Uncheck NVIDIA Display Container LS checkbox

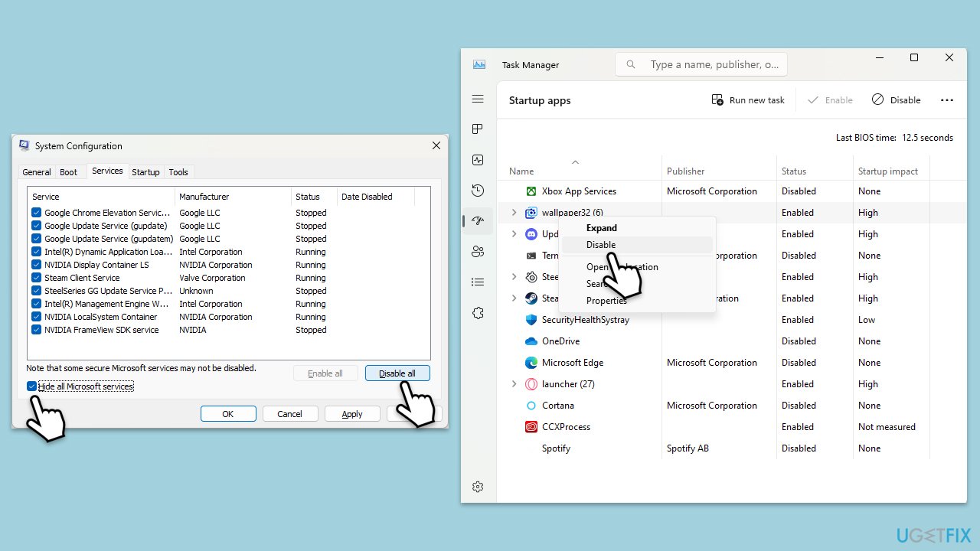point(37,265)
